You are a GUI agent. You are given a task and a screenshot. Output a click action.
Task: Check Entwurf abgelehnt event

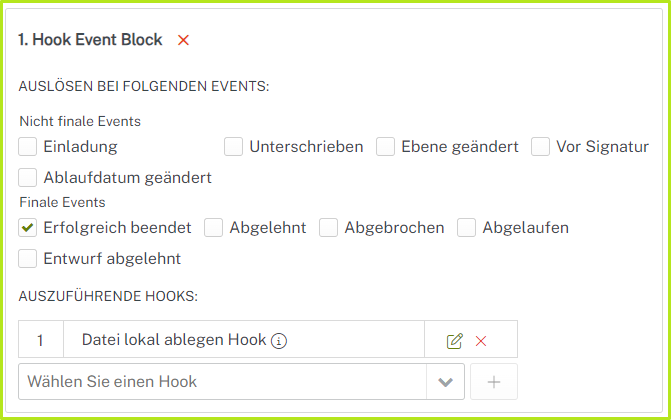point(28,259)
